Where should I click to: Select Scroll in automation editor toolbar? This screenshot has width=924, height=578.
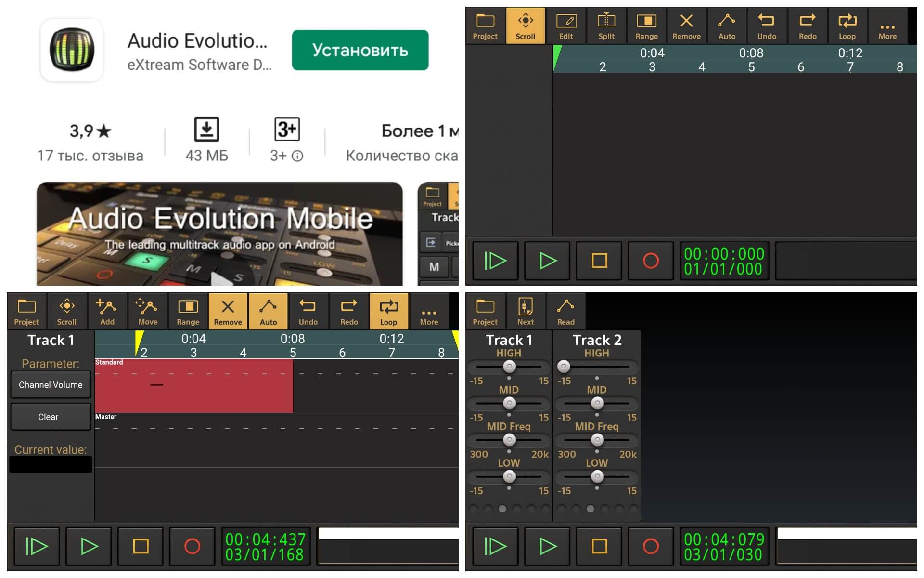pyautogui.click(x=66, y=312)
